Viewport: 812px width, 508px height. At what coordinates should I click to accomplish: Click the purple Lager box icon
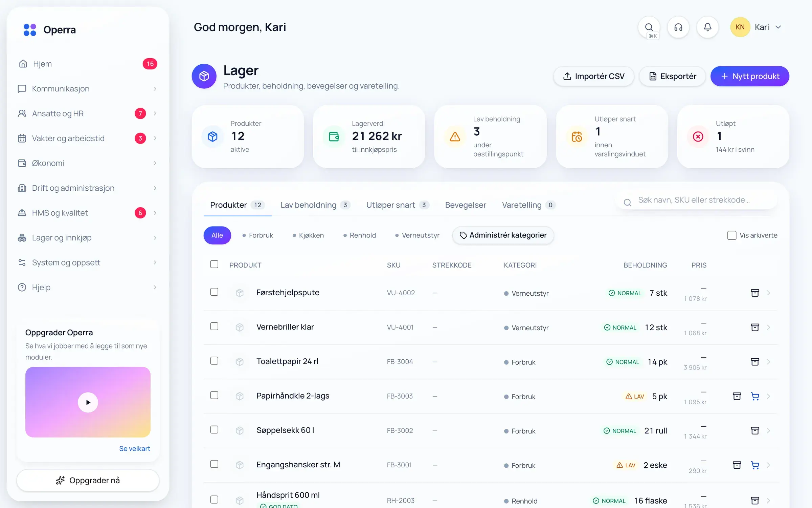tap(204, 76)
